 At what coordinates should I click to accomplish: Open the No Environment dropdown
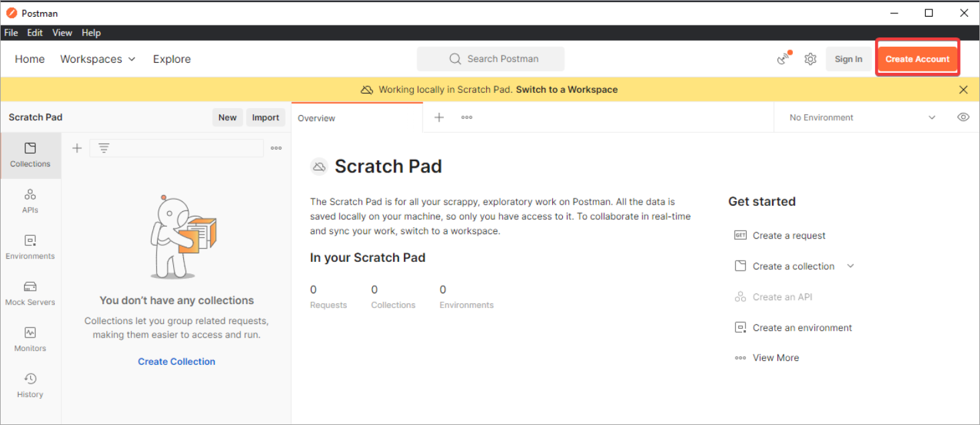pos(862,118)
